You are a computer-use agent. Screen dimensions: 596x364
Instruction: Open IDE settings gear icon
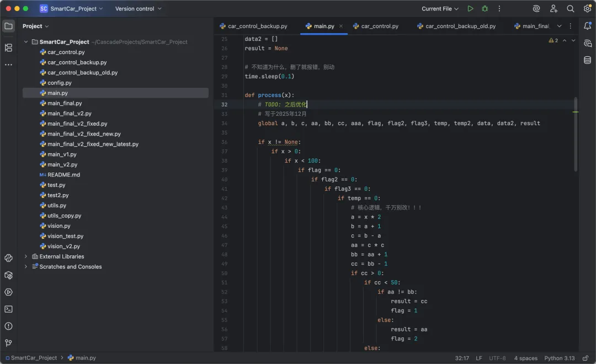(x=587, y=9)
